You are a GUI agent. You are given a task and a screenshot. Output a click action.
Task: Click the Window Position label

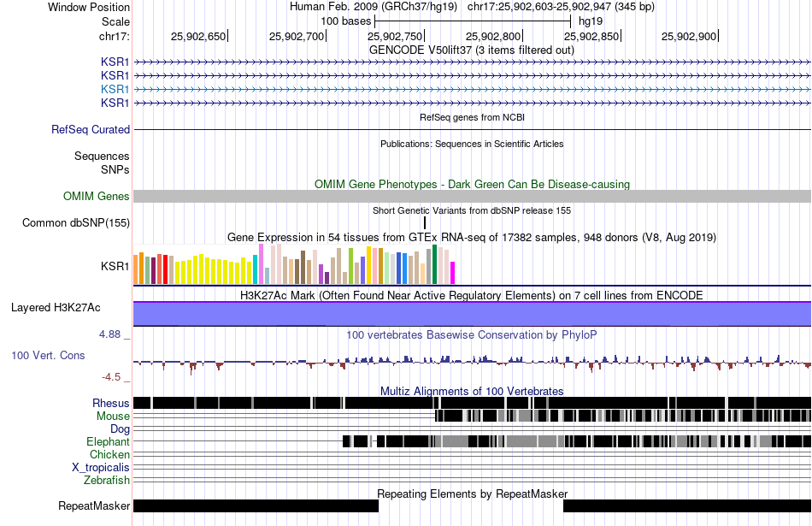89,7
